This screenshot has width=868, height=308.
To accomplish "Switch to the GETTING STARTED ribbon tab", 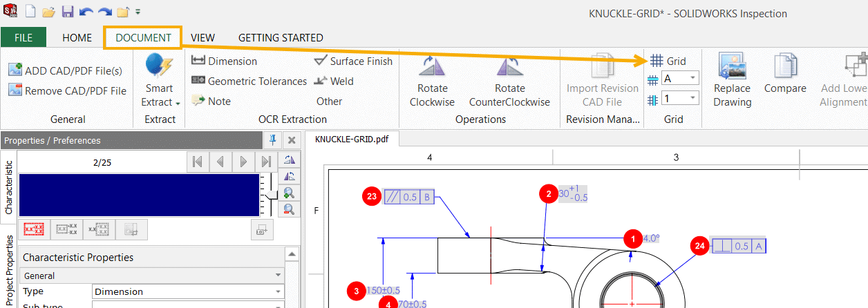I will (281, 37).
